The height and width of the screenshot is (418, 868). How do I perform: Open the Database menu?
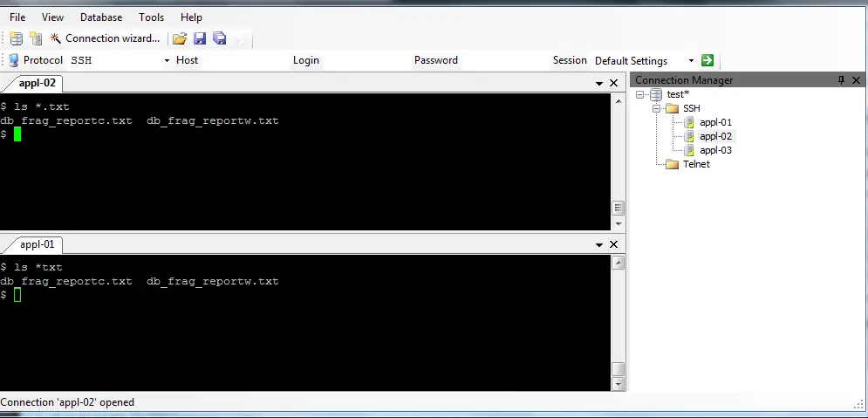coord(101,17)
